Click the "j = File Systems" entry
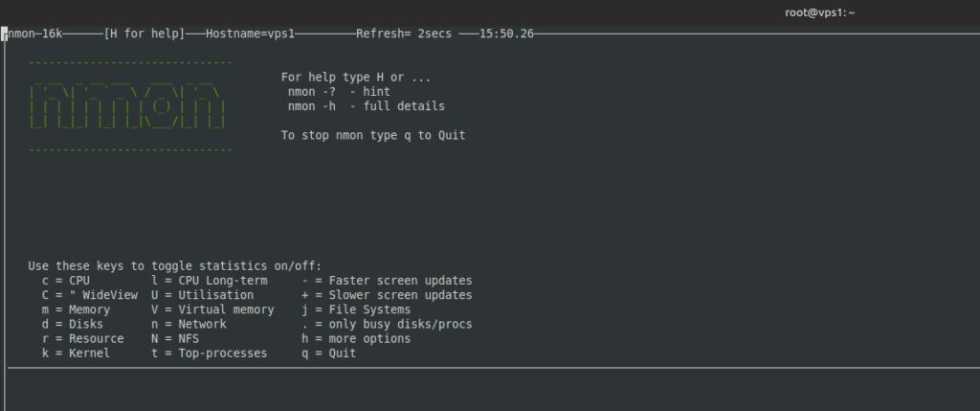 coord(356,309)
